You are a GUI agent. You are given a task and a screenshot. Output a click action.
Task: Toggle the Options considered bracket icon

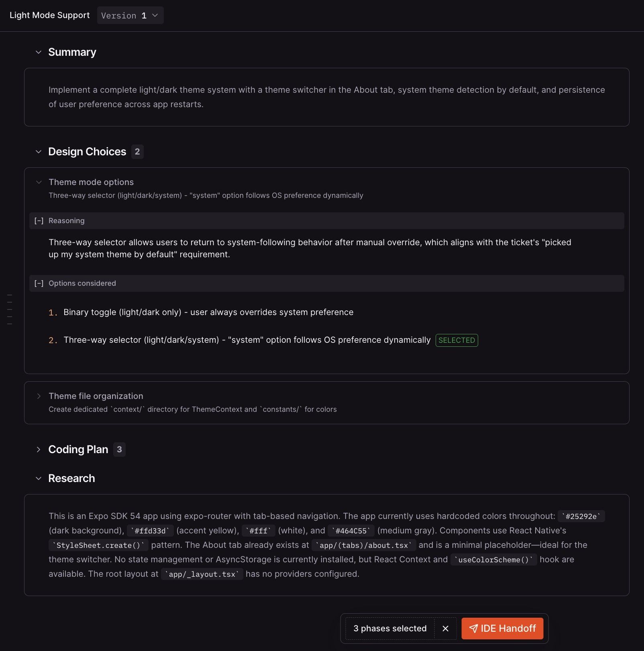(x=39, y=283)
